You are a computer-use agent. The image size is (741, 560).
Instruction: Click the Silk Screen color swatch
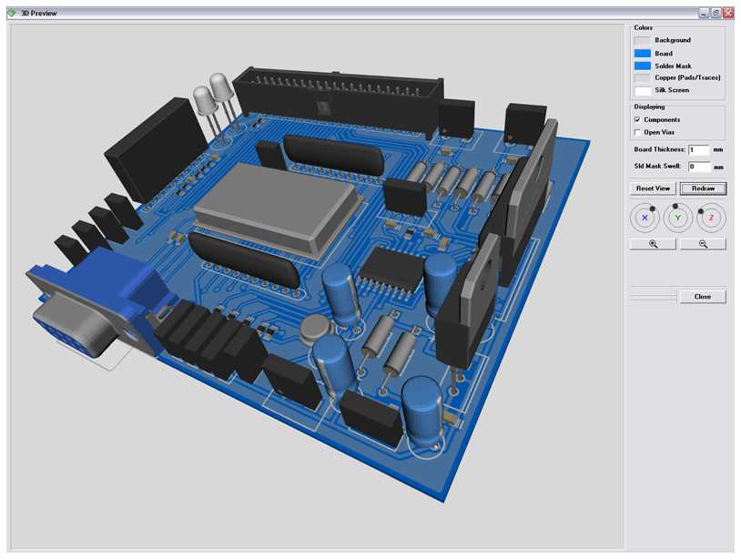643,91
